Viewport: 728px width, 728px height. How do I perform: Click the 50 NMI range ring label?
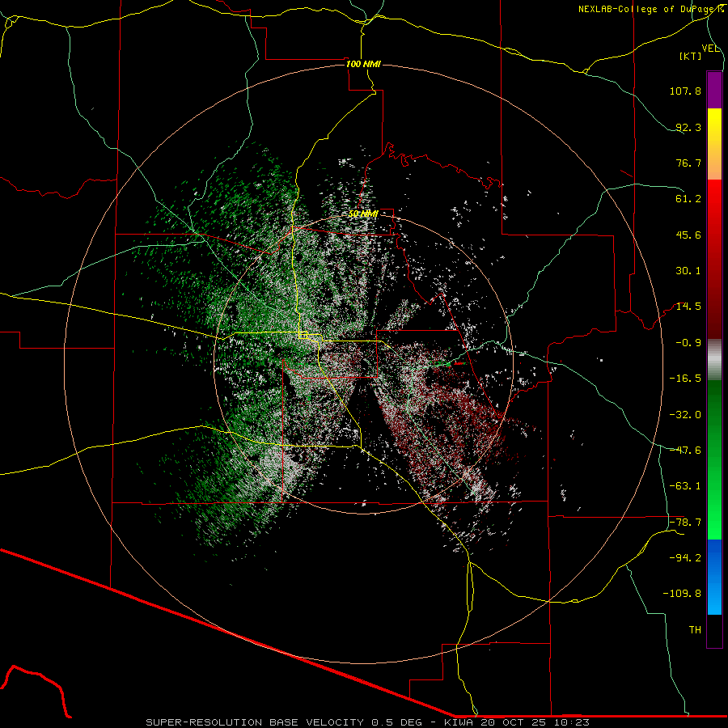[363, 214]
